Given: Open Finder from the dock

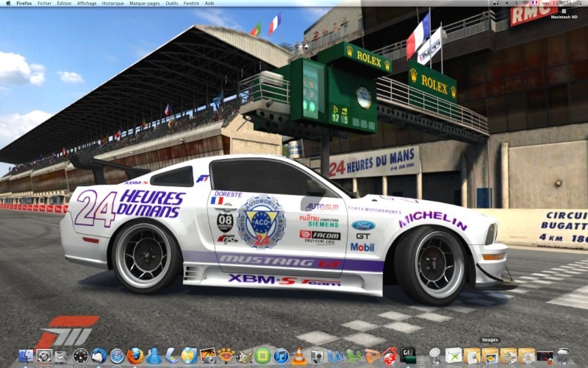Looking at the screenshot, I should pos(26,355).
